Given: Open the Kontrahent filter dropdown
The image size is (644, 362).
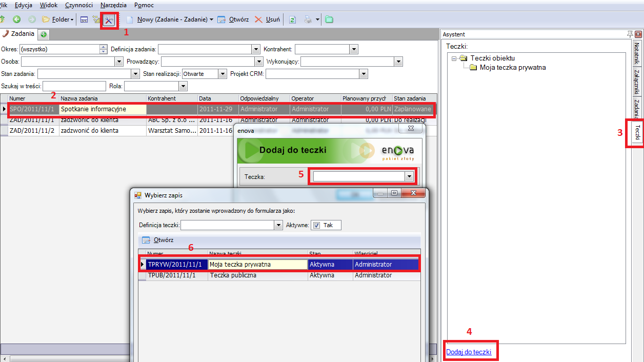Looking at the screenshot, I should coord(353,49).
